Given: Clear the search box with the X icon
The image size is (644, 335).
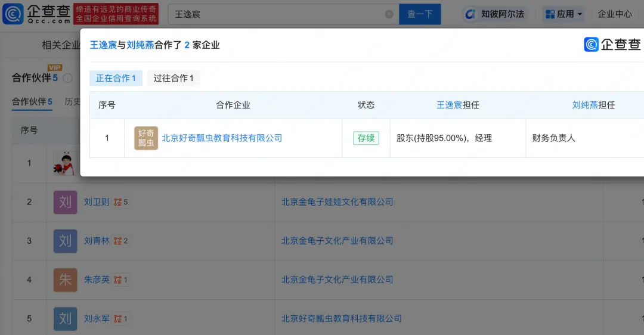Looking at the screenshot, I should [x=389, y=14].
